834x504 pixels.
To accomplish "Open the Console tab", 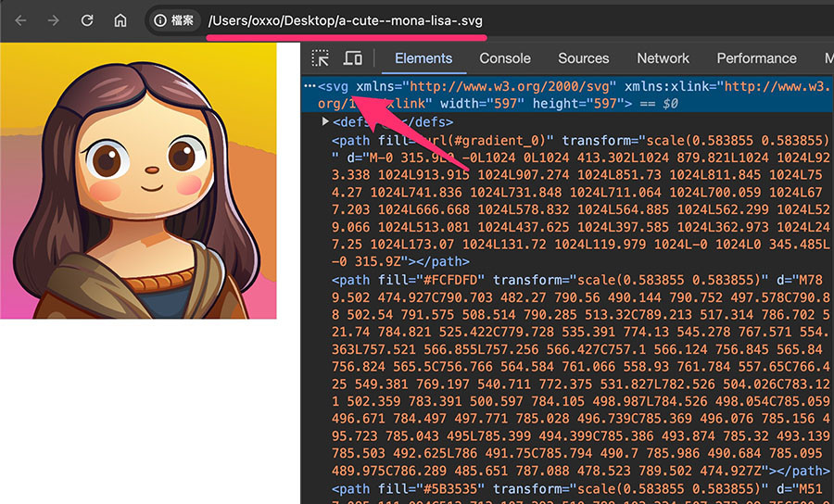I will pyautogui.click(x=505, y=58).
